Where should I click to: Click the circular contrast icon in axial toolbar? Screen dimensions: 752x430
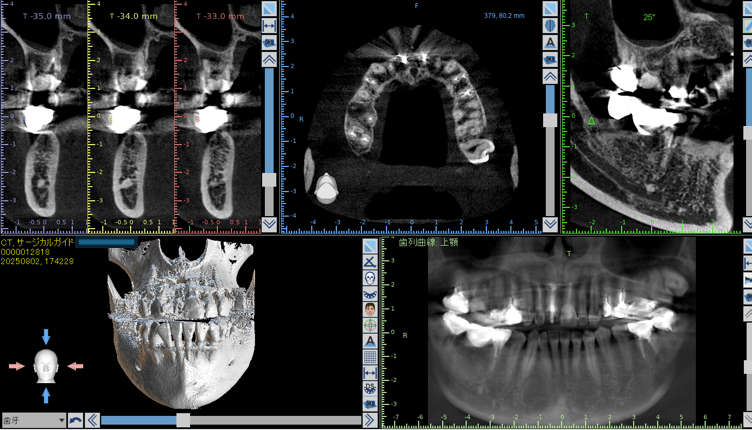551,26
